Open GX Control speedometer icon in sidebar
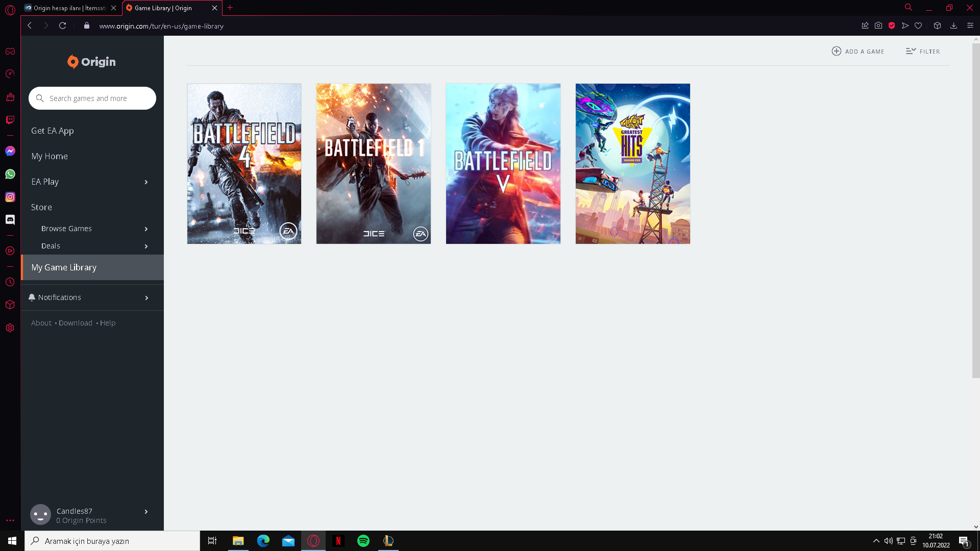980x551 pixels. tap(10, 74)
